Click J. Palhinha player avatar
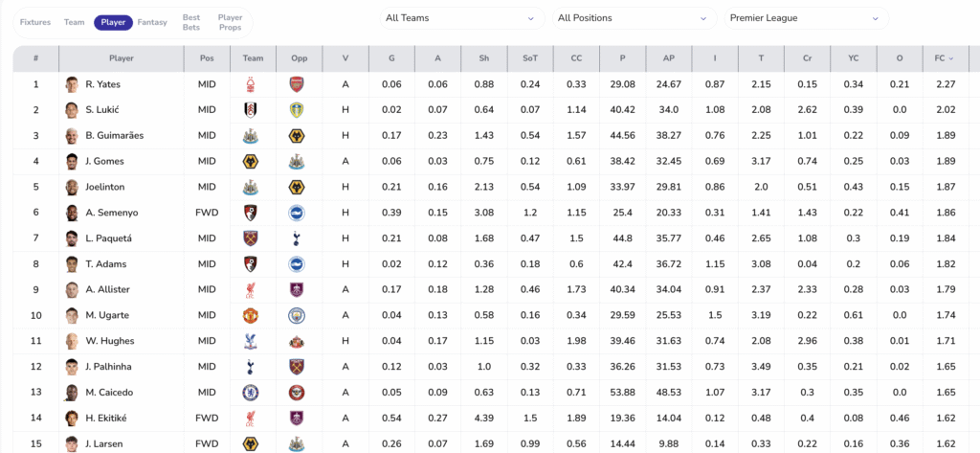 click(72, 367)
